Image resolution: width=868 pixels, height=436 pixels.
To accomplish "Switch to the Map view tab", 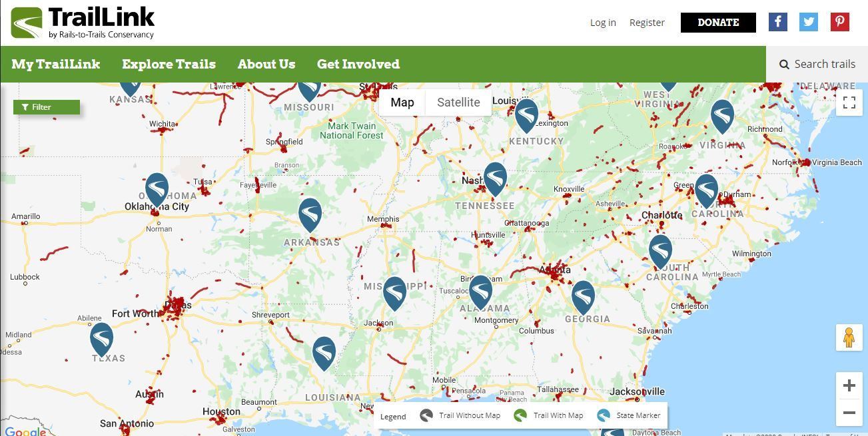I will (402, 103).
